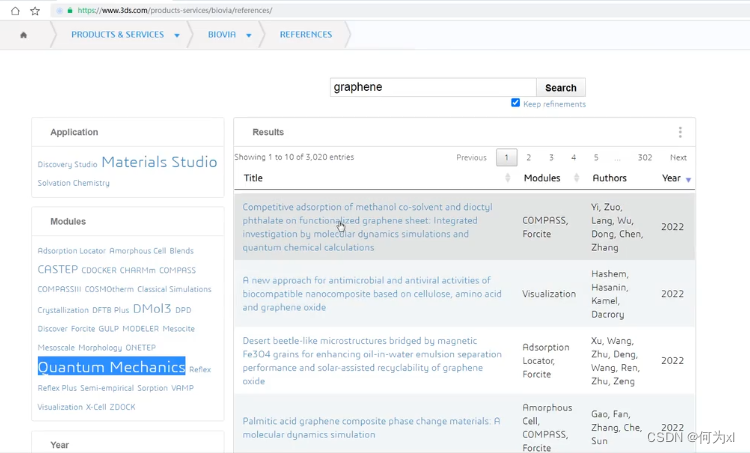Filter by DFTB Plus module
750x453 pixels.
(110, 310)
